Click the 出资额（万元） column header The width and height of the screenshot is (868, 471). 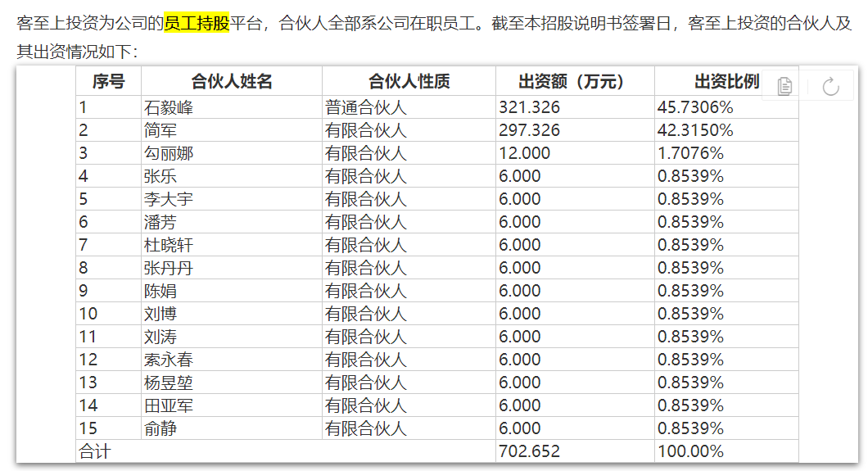pyautogui.click(x=575, y=82)
